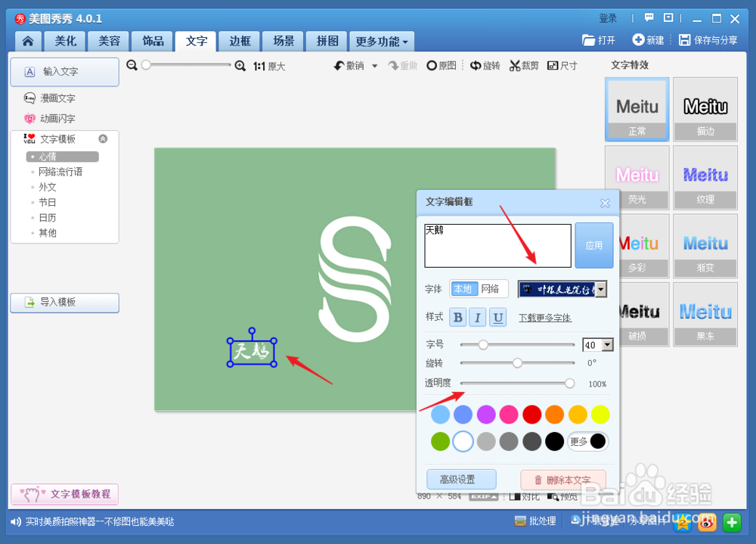
Task: Switch to the 场景 tab
Action: 283,41
